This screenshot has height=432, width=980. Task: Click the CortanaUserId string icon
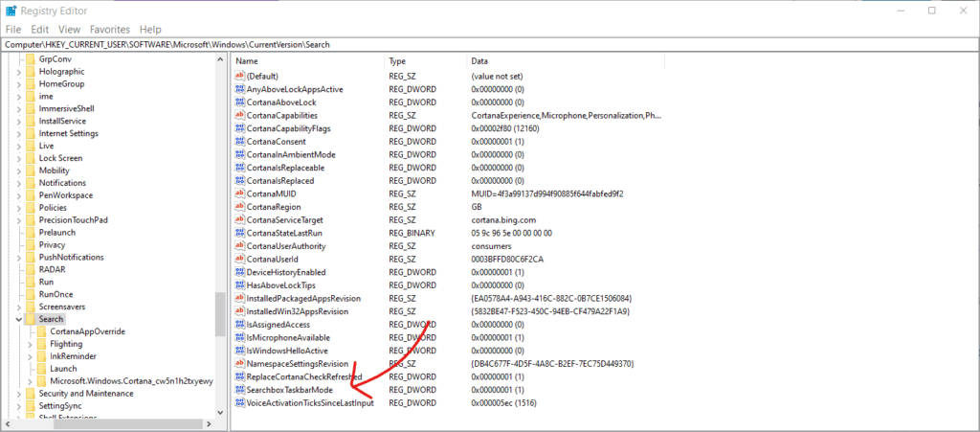[239, 259]
